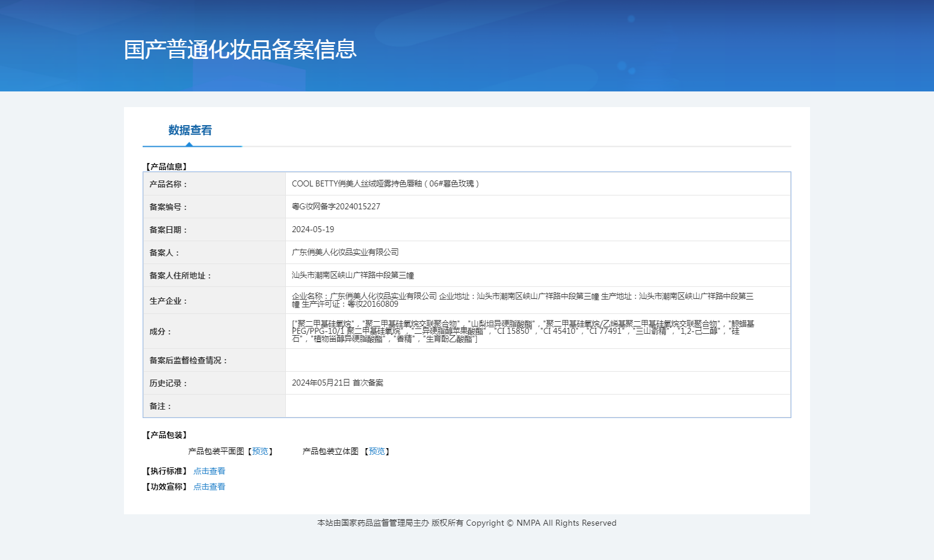Image resolution: width=934 pixels, height=560 pixels.
Task: Click the page title 国产普通化妆品备案信息
Action: click(240, 49)
